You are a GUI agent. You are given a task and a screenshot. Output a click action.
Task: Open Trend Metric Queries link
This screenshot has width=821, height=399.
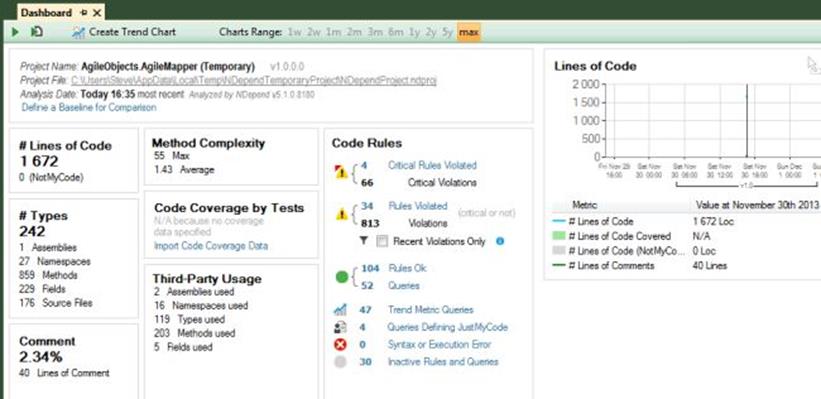click(x=430, y=309)
